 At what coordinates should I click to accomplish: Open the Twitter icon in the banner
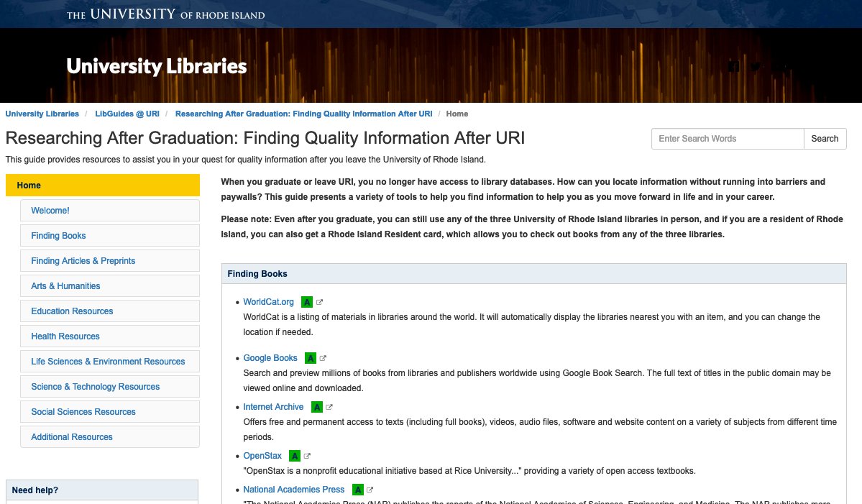(756, 66)
